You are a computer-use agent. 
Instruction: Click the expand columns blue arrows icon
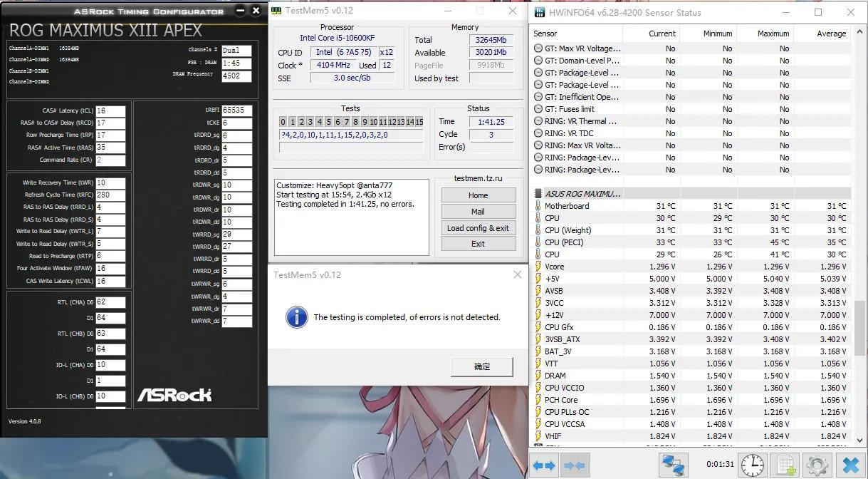coord(545,465)
